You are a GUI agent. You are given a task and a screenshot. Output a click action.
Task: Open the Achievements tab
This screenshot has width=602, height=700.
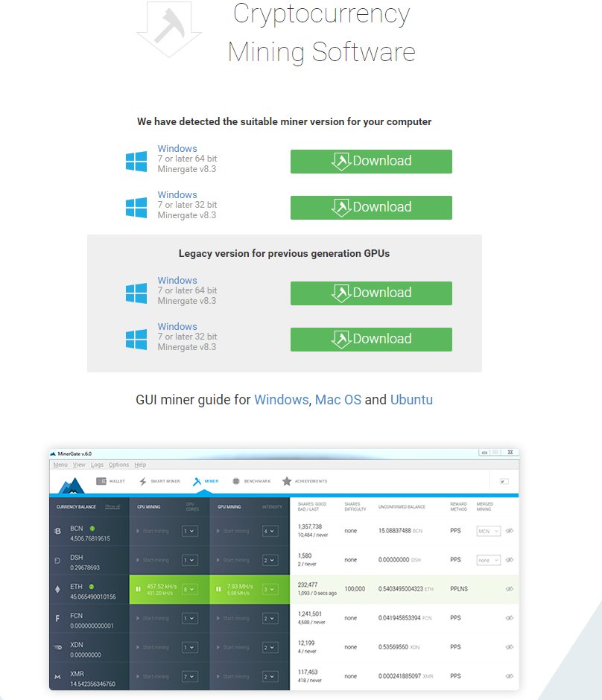click(x=305, y=481)
